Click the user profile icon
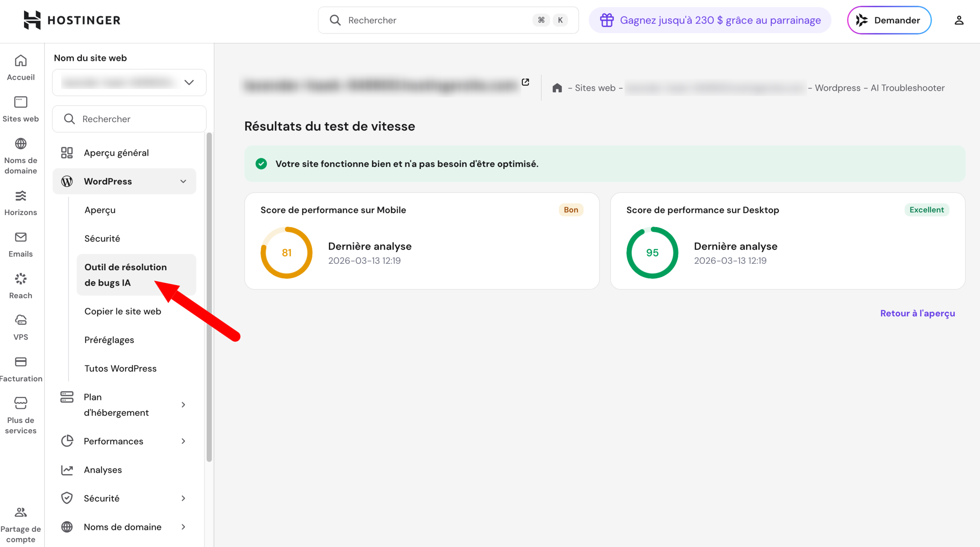The width and height of the screenshot is (980, 547). pyautogui.click(x=959, y=20)
